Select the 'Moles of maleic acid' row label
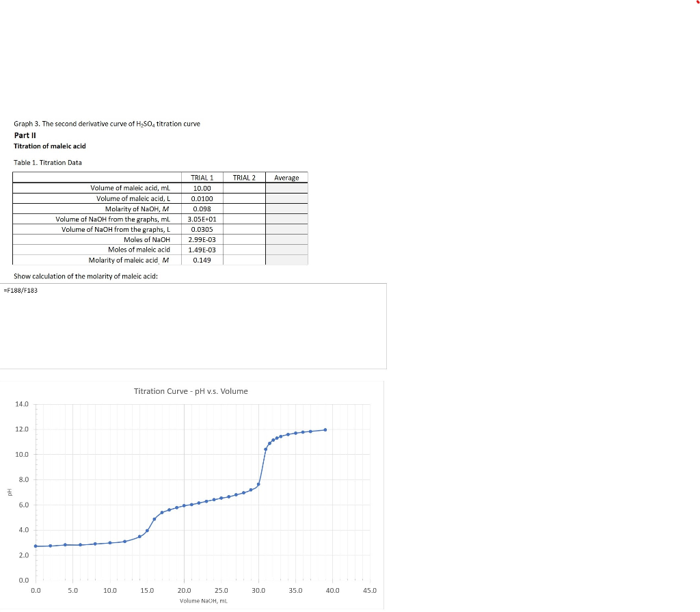 139,250
